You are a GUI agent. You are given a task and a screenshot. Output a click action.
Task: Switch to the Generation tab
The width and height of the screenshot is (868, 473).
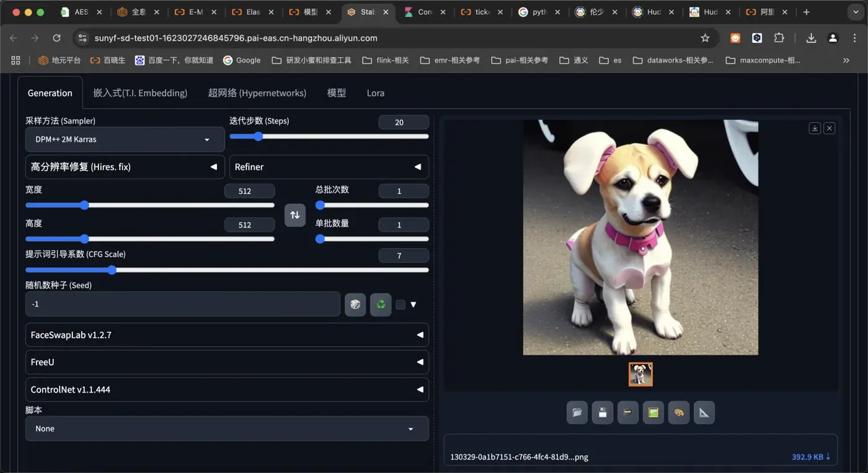point(50,93)
